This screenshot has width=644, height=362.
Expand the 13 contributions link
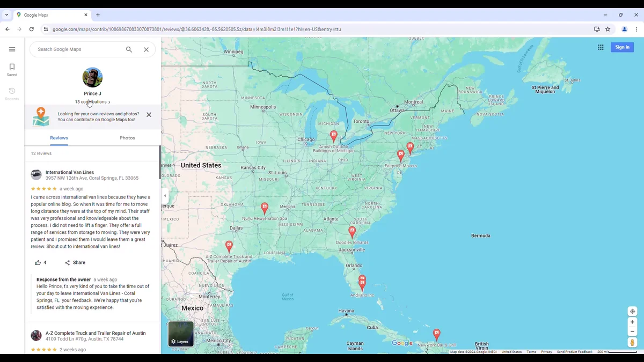(92, 102)
